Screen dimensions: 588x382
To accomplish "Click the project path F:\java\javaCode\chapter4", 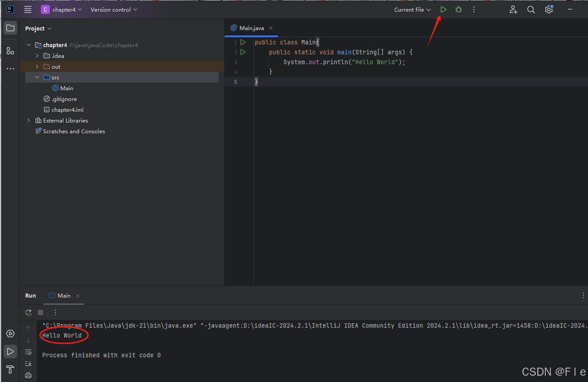I will point(104,45).
